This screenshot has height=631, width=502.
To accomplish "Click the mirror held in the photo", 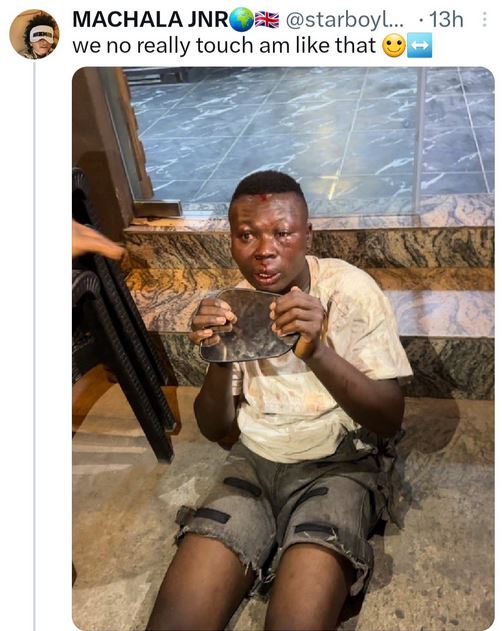I will pyautogui.click(x=250, y=324).
